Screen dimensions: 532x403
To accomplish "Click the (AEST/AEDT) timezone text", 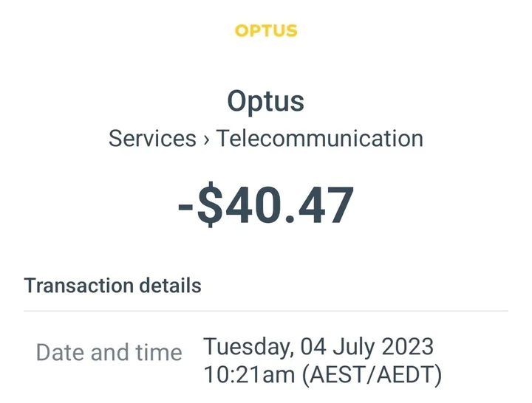I will point(372,375).
